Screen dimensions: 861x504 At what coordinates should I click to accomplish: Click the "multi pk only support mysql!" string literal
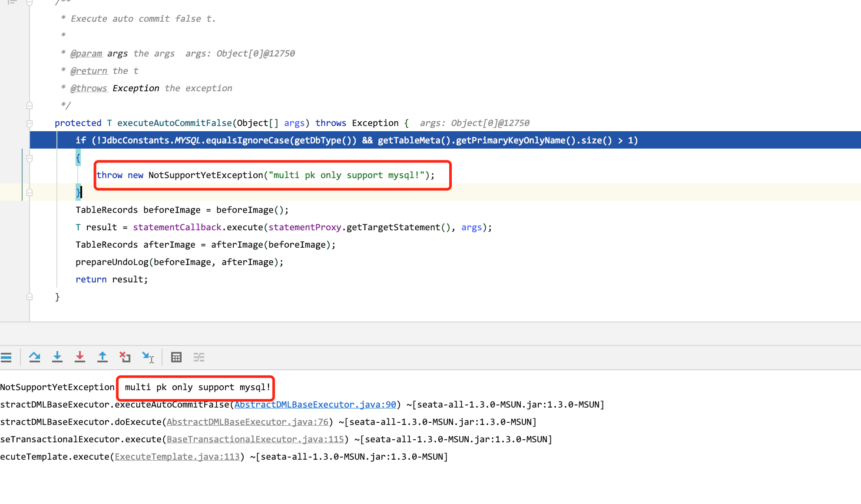point(346,175)
